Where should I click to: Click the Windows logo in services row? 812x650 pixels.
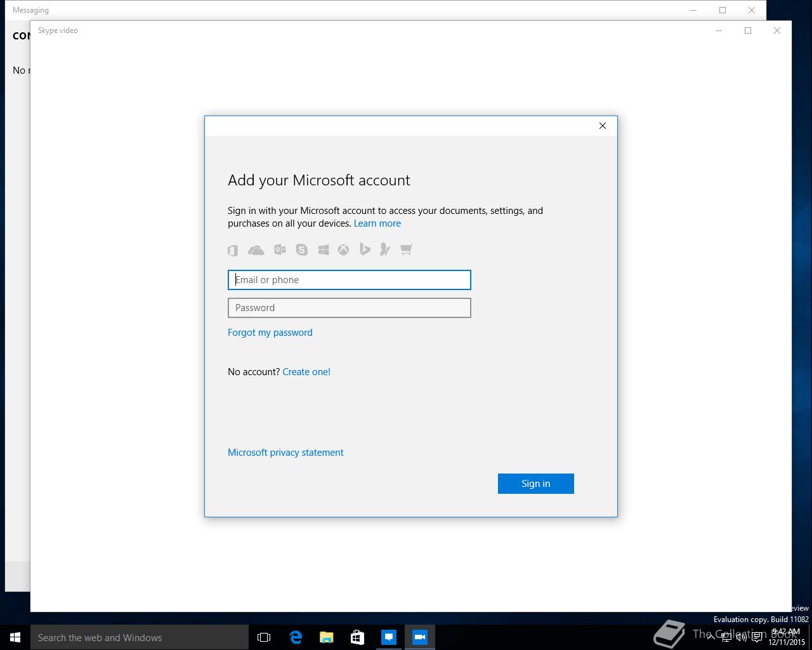324,249
